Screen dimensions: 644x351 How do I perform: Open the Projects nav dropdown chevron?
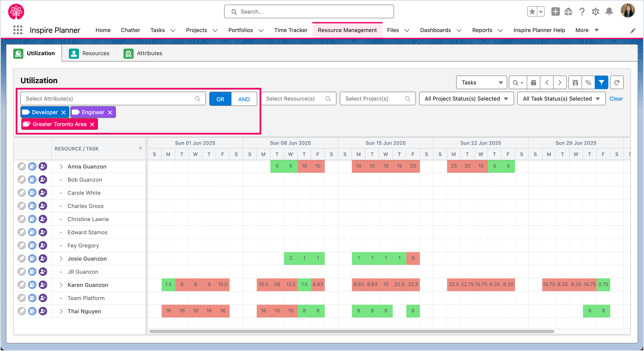(x=215, y=31)
